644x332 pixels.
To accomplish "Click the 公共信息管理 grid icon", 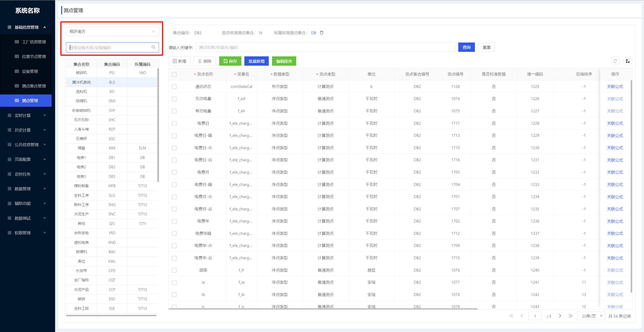I will 10,145.
